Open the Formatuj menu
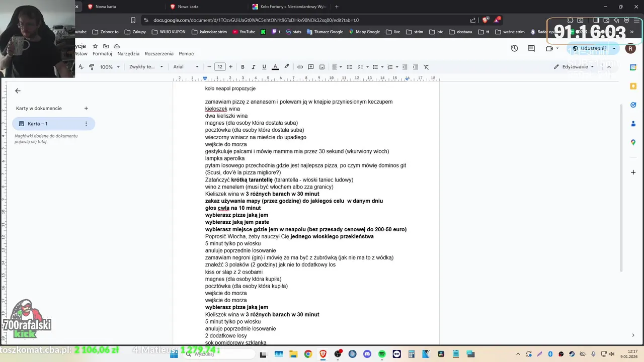The height and width of the screenshot is (362, 644). tap(102, 54)
